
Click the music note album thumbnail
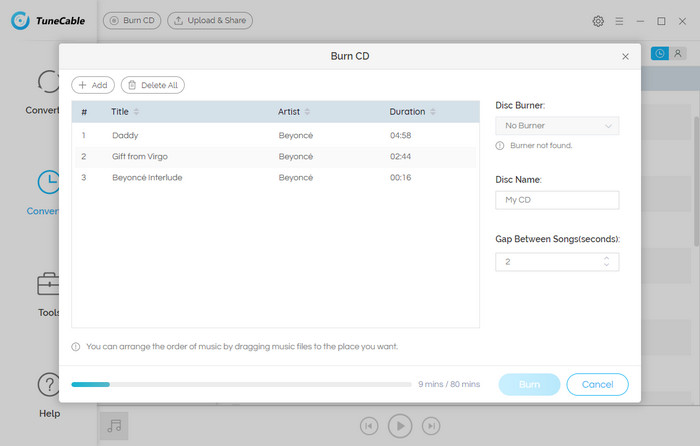click(x=114, y=426)
